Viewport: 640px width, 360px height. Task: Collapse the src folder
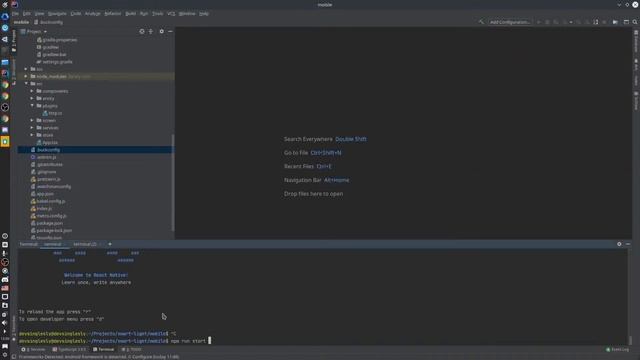tap(26, 84)
